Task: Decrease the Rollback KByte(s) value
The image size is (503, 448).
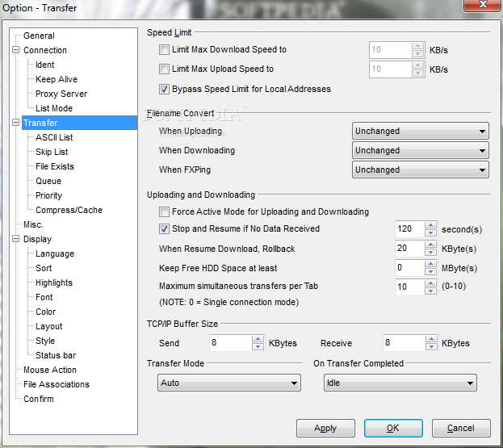Action: point(431,253)
